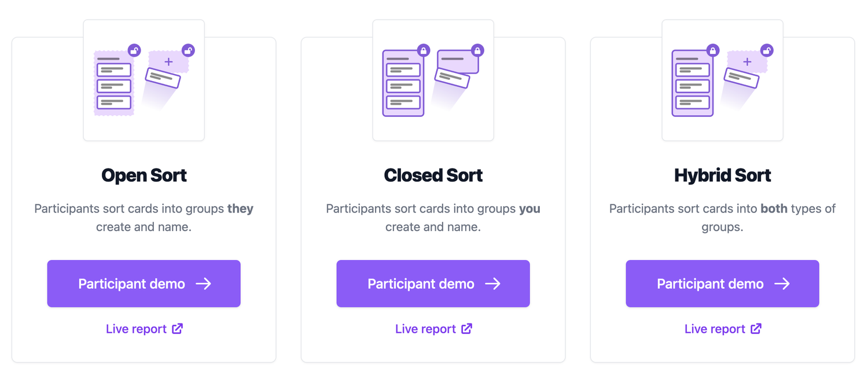Start the Closed Sort participant demo

pos(433,284)
